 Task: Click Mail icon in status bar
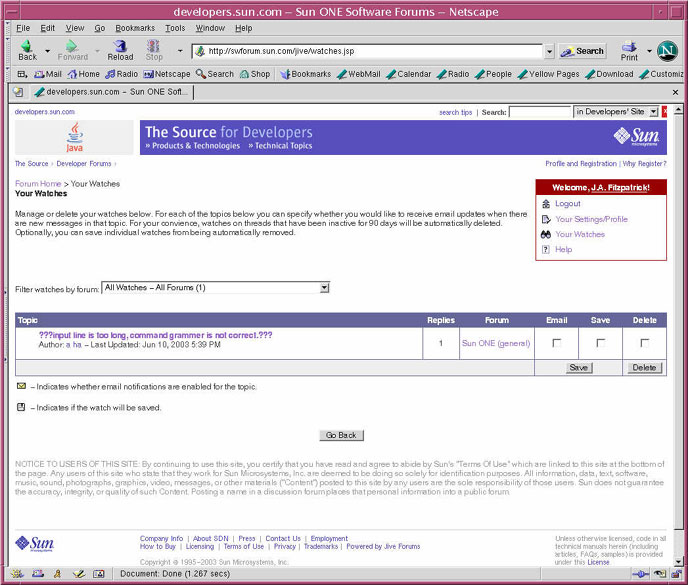38,574
